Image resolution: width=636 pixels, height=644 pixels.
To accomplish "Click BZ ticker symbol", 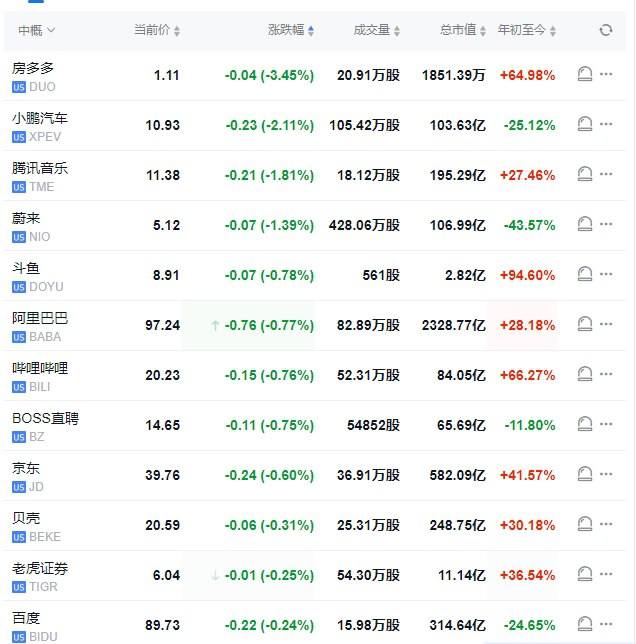I will pos(37,437).
